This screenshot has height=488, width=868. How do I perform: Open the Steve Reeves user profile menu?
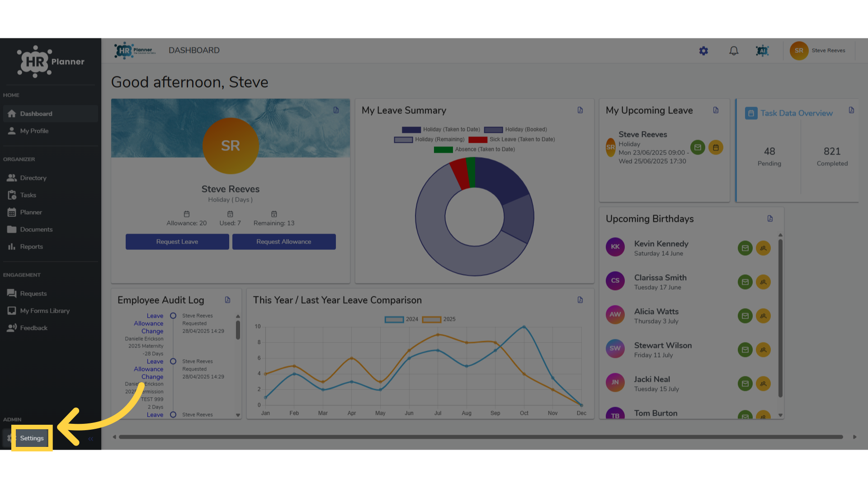[818, 51]
